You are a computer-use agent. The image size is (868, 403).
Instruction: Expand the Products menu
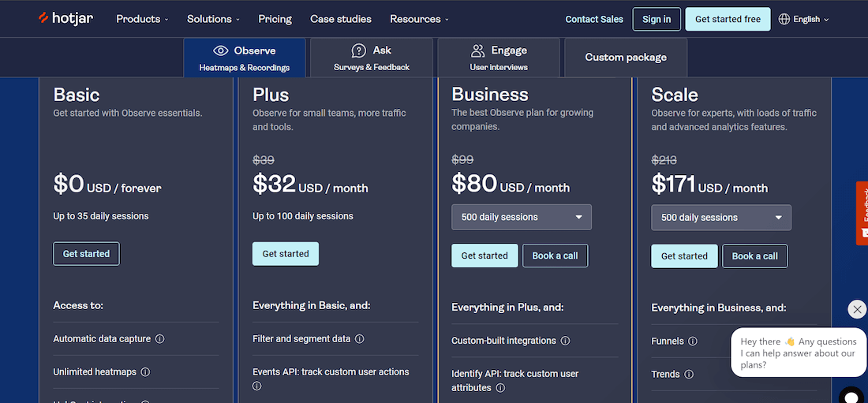coord(142,19)
